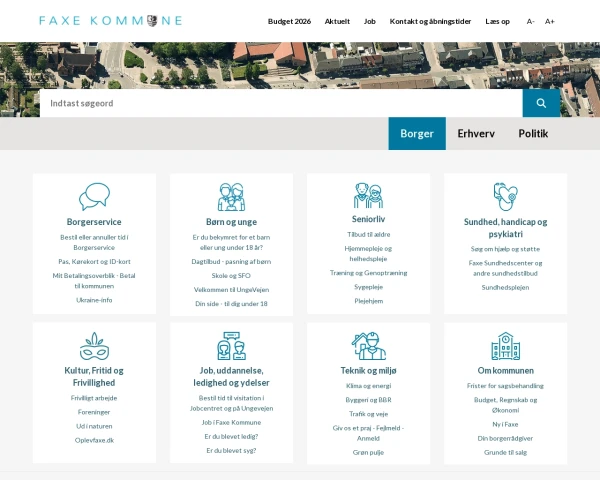Switch to the Erhverv tab
Screen dimensions: 600x480
476,133
